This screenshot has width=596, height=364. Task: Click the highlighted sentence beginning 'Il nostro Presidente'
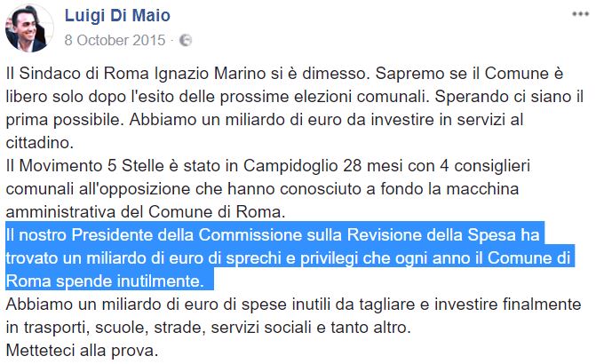pyautogui.click(x=289, y=258)
